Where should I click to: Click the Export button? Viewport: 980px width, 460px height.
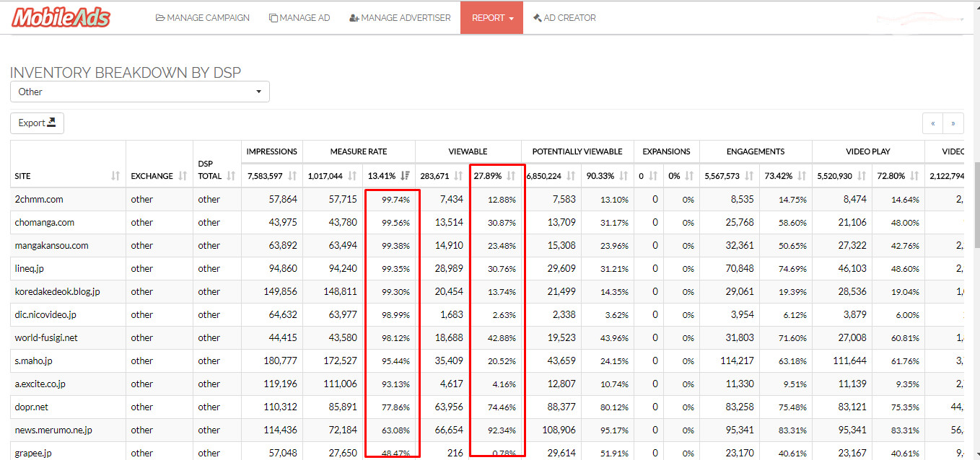[x=38, y=123]
